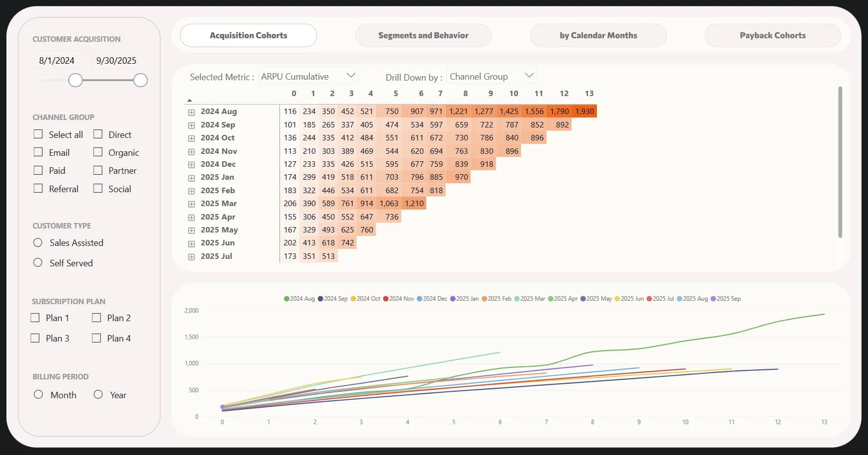Open the Drill Down by dropdown
Viewport: 868px width, 455px height.
point(491,76)
